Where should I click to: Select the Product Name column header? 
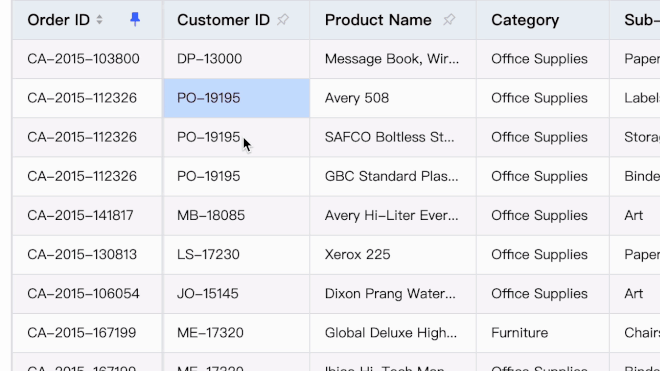(x=393, y=20)
